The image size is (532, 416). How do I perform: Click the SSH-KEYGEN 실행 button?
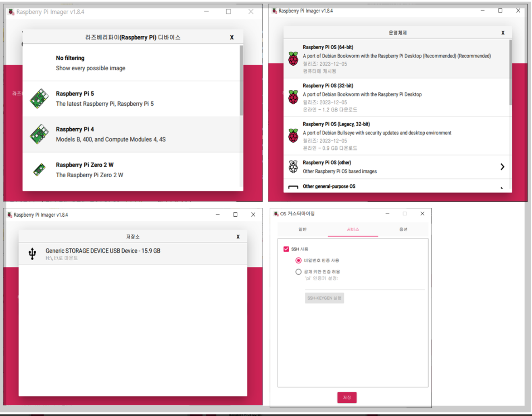click(324, 298)
